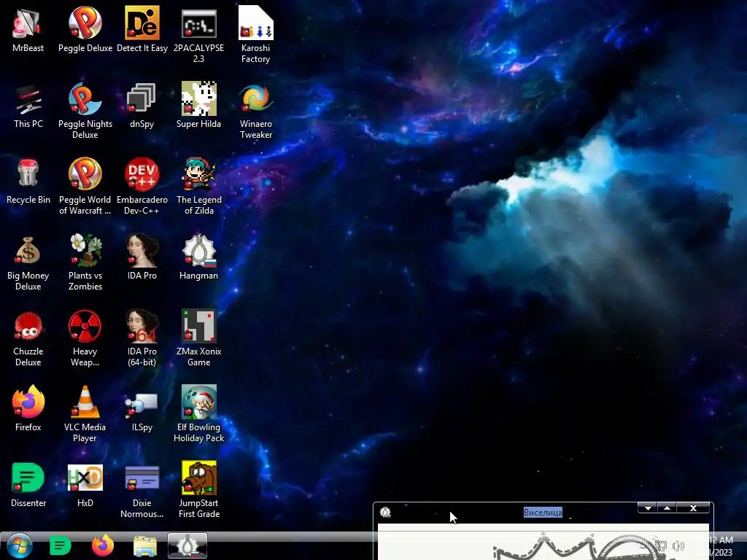Click the Dissenter taskbar button
This screenshot has width=747, height=560.
(x=61, y=545)
